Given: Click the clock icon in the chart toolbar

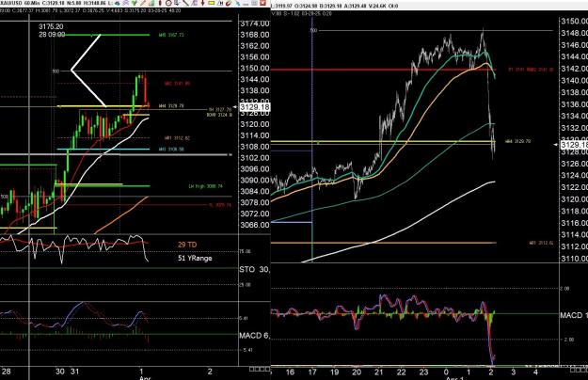Looking at the screenshot, I should pos(168,3).
